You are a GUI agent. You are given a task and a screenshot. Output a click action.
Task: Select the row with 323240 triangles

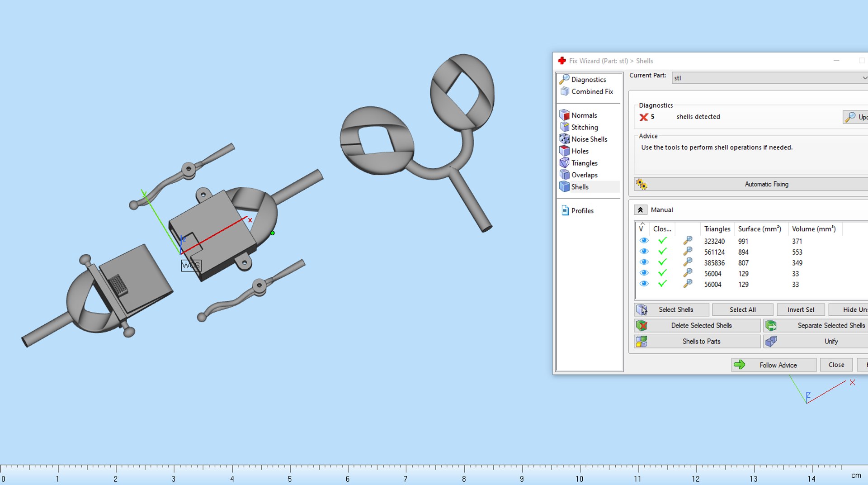751,241
